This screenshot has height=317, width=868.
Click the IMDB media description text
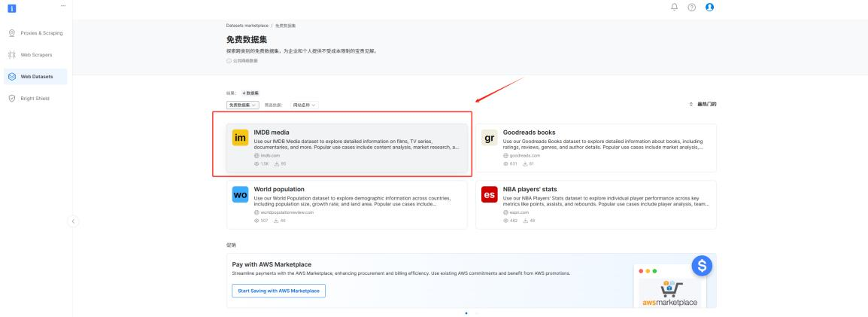357,144
